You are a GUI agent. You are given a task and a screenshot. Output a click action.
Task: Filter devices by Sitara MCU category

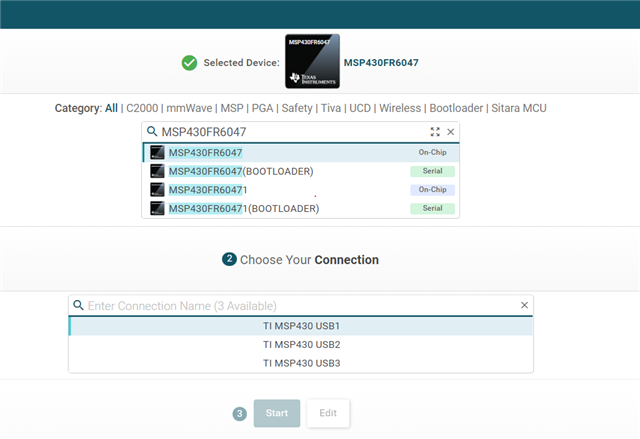(519, 108)
